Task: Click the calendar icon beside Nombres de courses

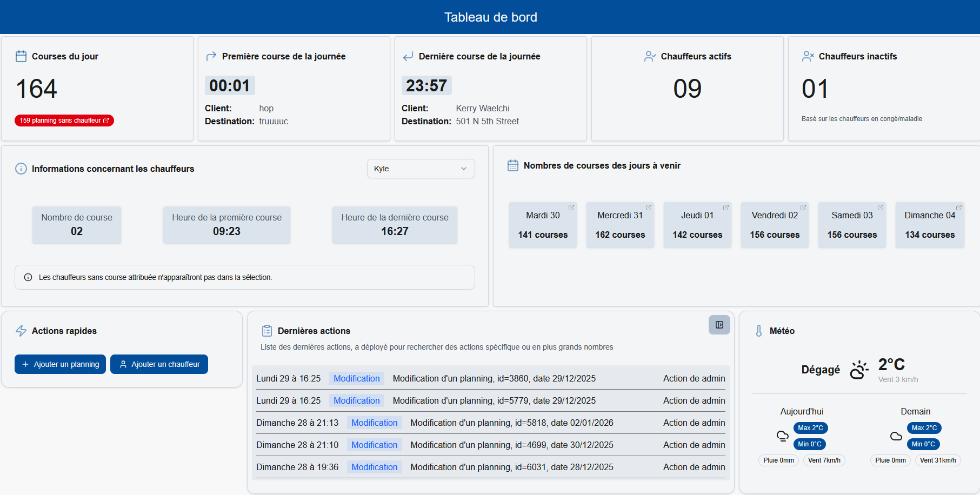Action: coord(512,165)
